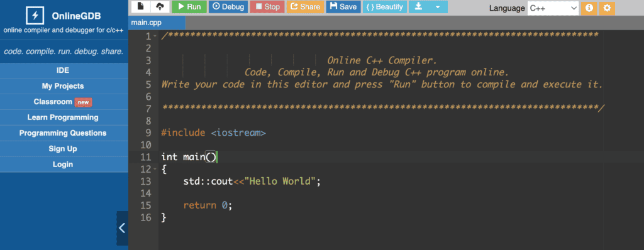Click the "Hello World" string in the code
Viewport: 644px width, 250px height.
280,181
